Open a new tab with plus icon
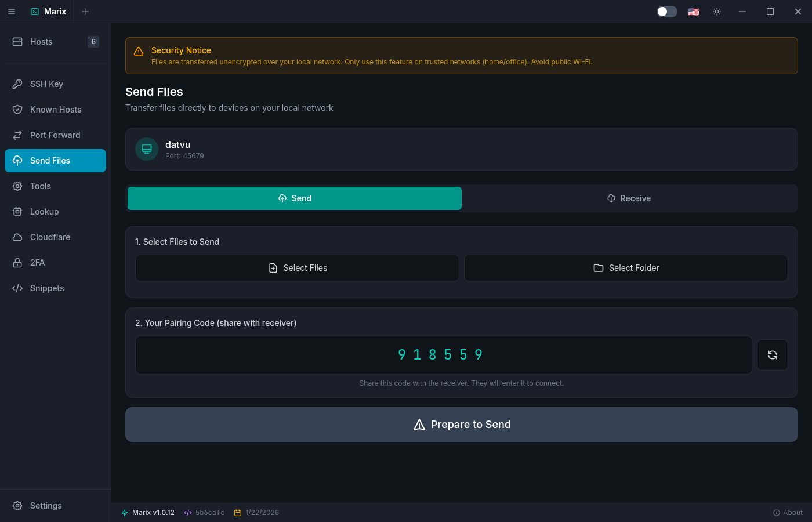 [85, 12]
